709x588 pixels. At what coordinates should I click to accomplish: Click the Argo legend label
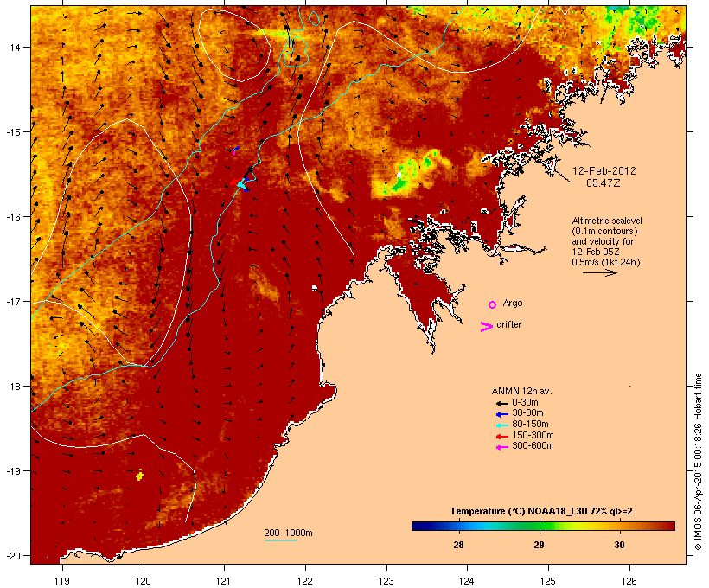click(513, 303)
